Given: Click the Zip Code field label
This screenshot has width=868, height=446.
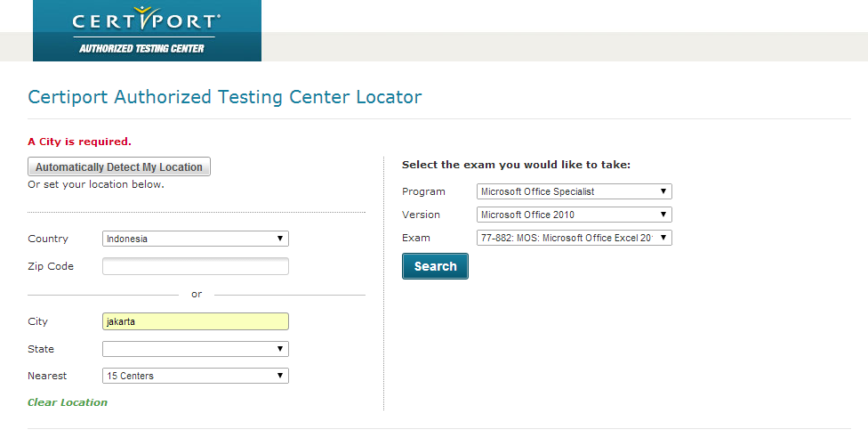Looking at the screenshot, I should [x=51, y=266].
